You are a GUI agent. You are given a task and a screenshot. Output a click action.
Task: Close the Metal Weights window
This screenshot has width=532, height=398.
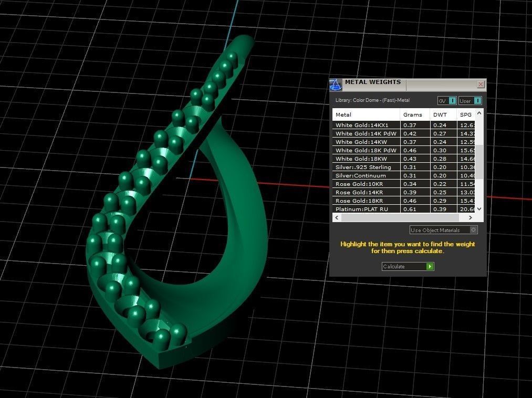(481, 85)
